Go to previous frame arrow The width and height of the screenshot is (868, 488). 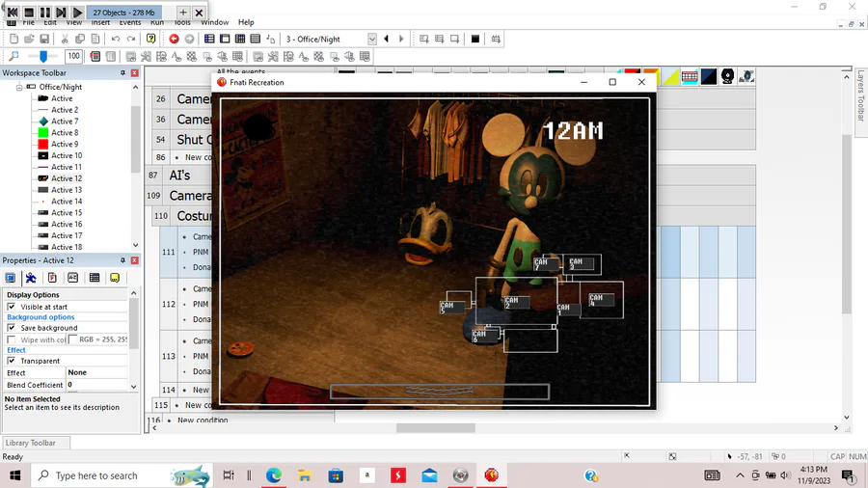pos(387,39)
